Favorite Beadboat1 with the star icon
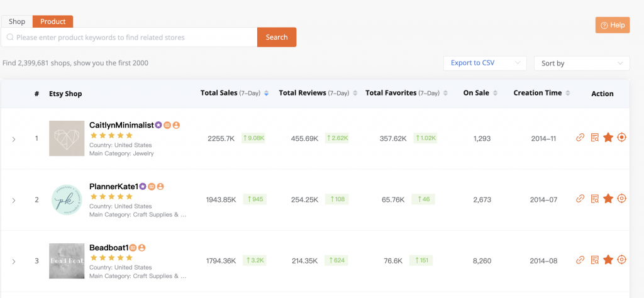This screenshot has width=644, height=298. [x=608, y=260]
